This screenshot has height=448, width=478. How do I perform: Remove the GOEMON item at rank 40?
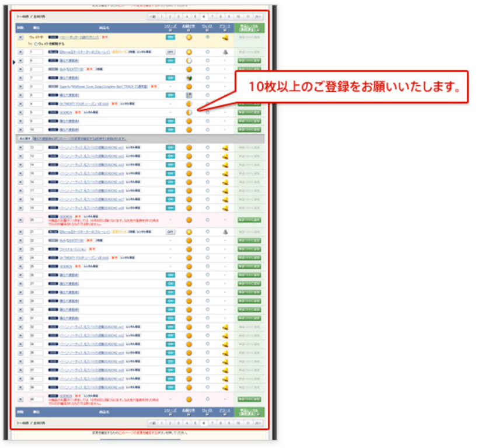coord(21,399)
